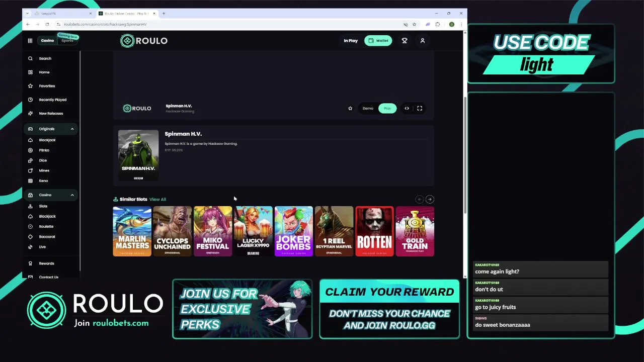Enter fullscreen for the game
Viewport: 644px width, 362px height.
tap(420, 108)
